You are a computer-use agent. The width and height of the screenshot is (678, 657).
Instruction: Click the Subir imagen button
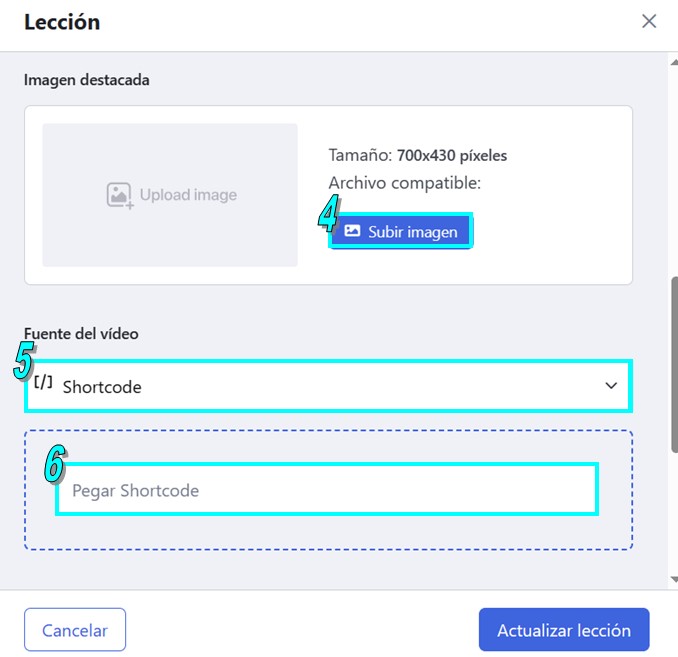400,231
